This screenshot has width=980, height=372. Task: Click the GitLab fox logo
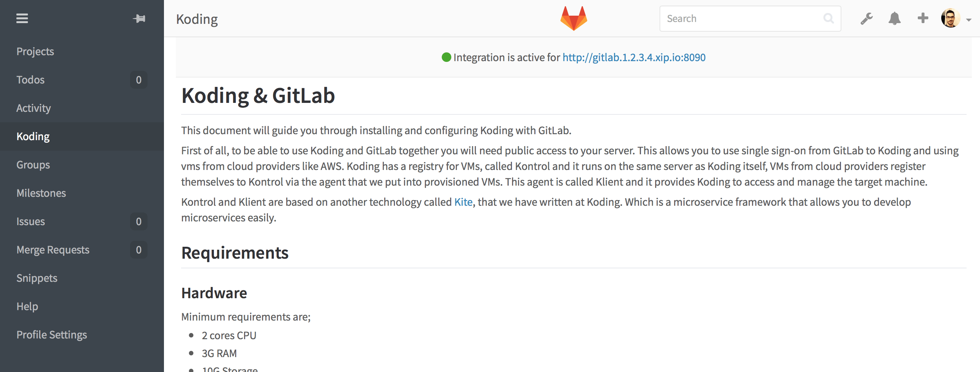(573, 18)
